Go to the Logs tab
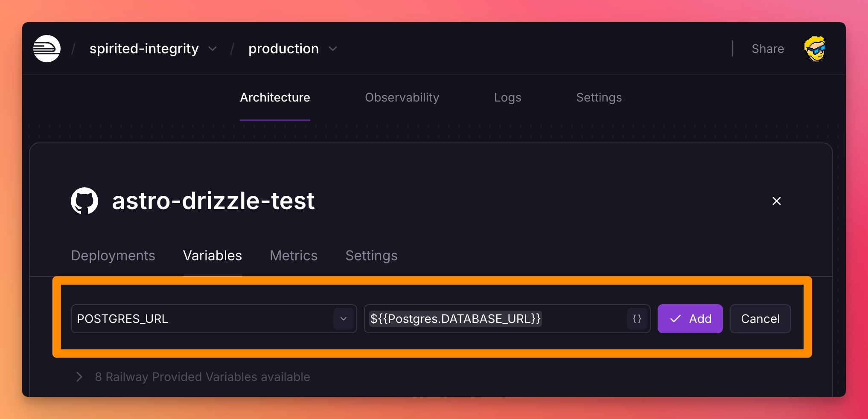Viewport: 868px width, 419px height. pyautogui.click(x=507, y=98)
